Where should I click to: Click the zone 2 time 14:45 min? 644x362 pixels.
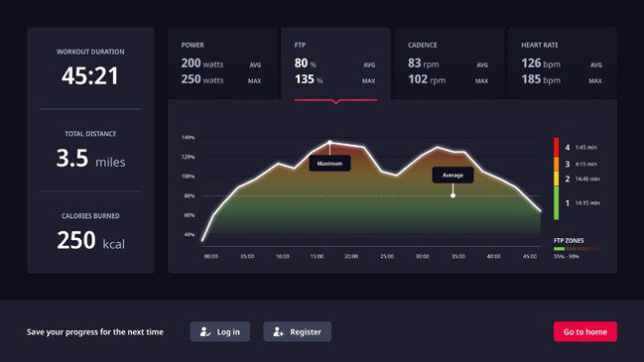[587, 179]
